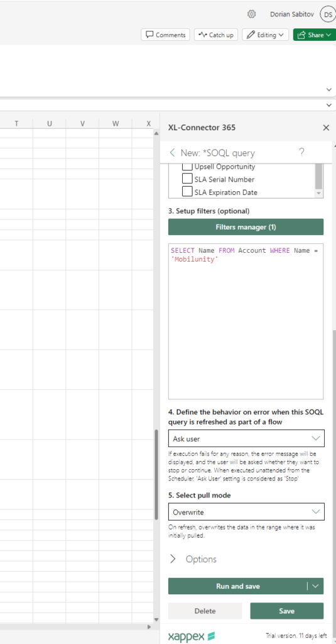
Task: Expand the formula bar chevron
Action: coord(328,105)
